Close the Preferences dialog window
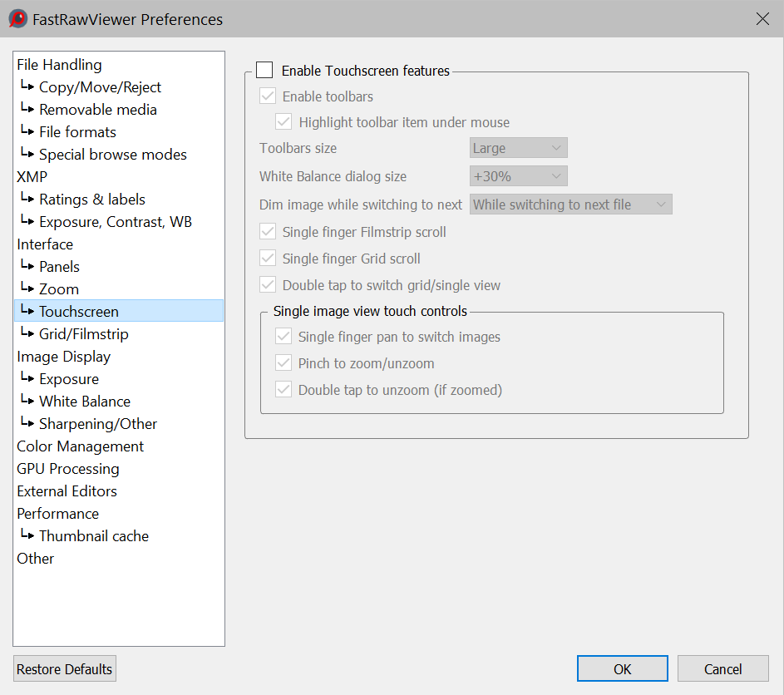Image resolution: width=784 pixels, height=695 pixels. click(x=762, y=19)
